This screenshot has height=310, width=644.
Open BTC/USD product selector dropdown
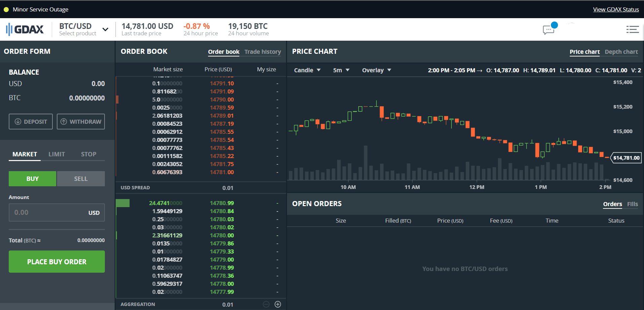click(84, 29)
